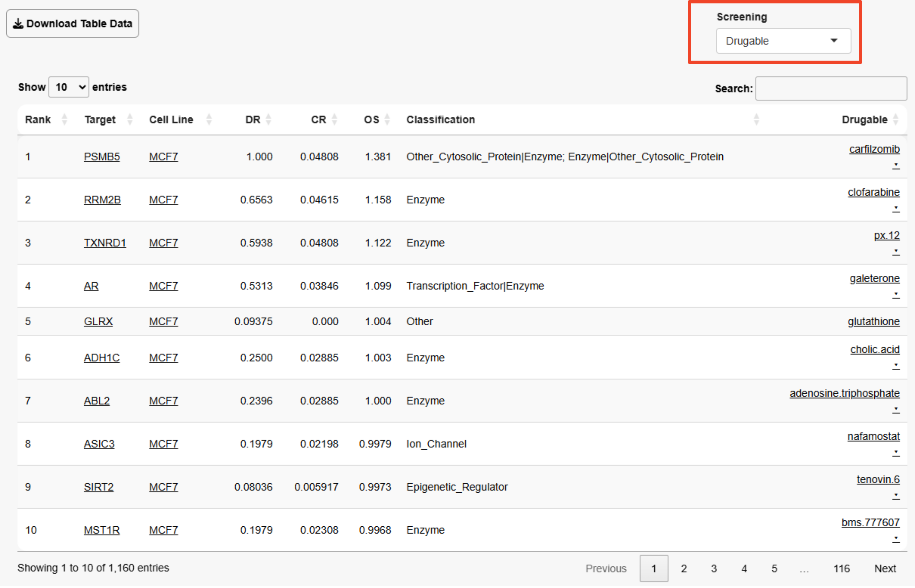Jump to last page 116
Viewport: 915px width, 588px height.
841,569
